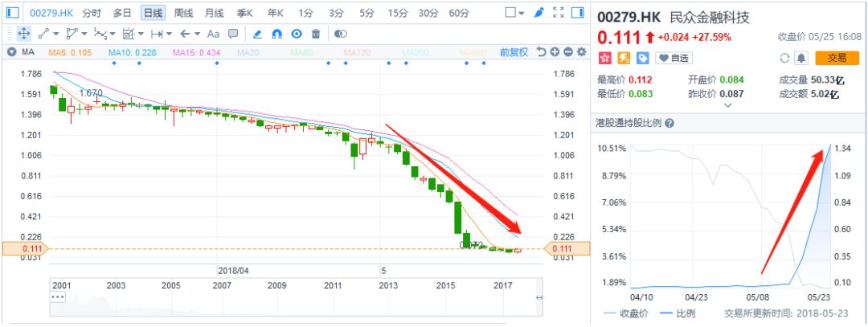Toggle the left sidebar panel icon

pos(13,12)
